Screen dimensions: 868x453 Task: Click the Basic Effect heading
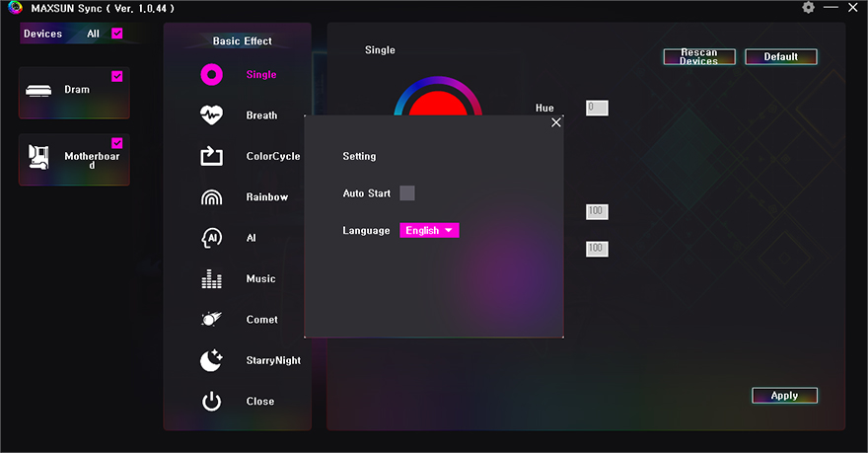coord(243,41)
